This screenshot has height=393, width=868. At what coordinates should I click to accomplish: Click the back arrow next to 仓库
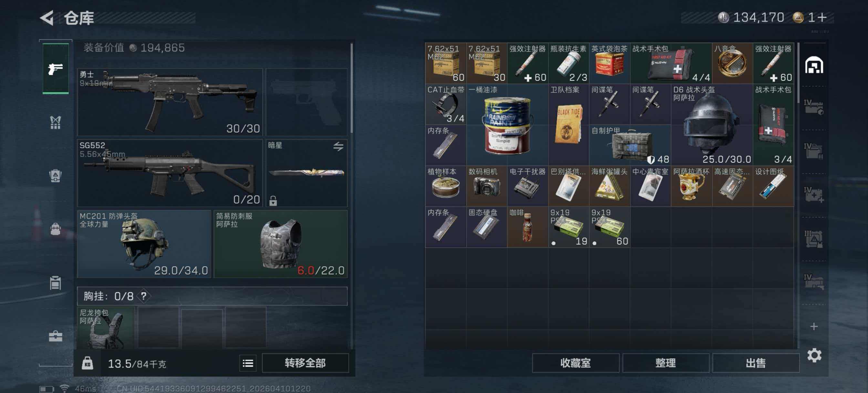tap(47, 18)
